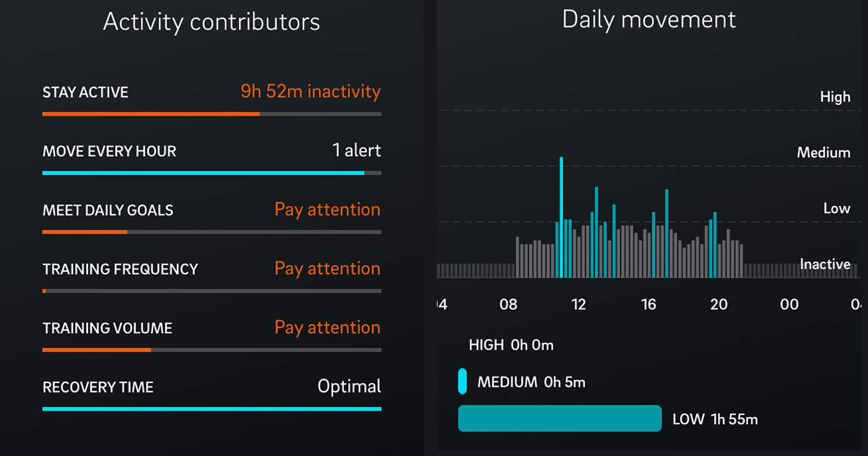Click the 9h 52m inactivity warning text
This screenshot has height=456, width=868.
pyautogui.click(x=311, y=91)
